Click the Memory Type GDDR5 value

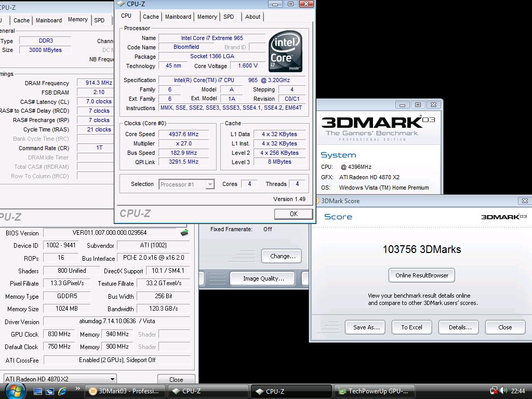[x=67, y=296]
